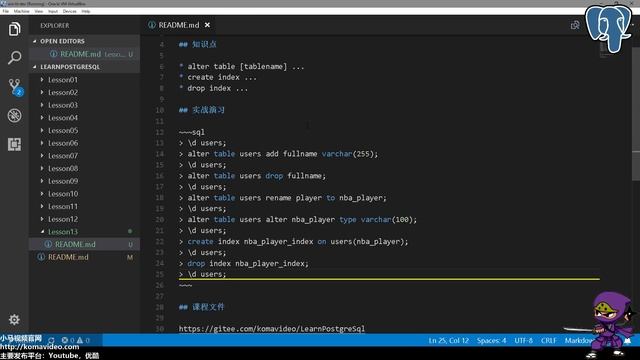Select the Lesson08 folder row
The width and height of the screenshot is (640, 360).
[x=84, y=168]
